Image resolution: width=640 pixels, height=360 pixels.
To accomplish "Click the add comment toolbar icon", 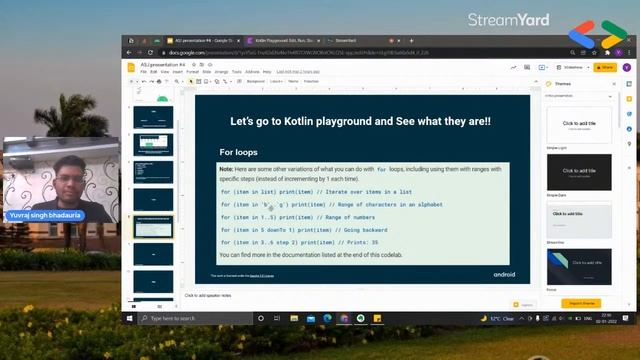I will (239, 82).
